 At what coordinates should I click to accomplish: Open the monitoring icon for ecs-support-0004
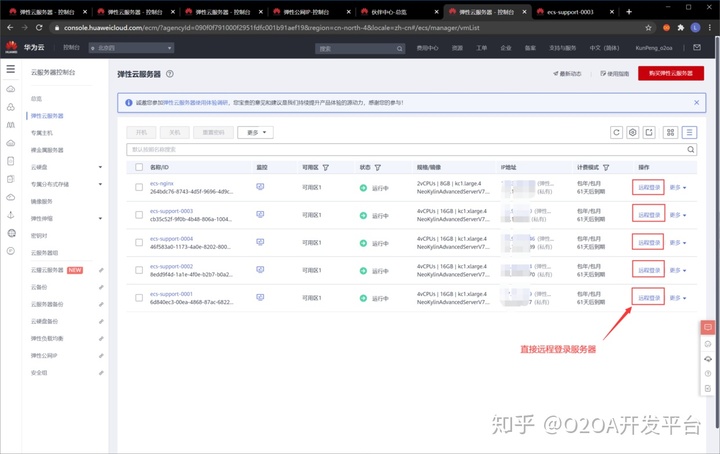pos(260,242)
